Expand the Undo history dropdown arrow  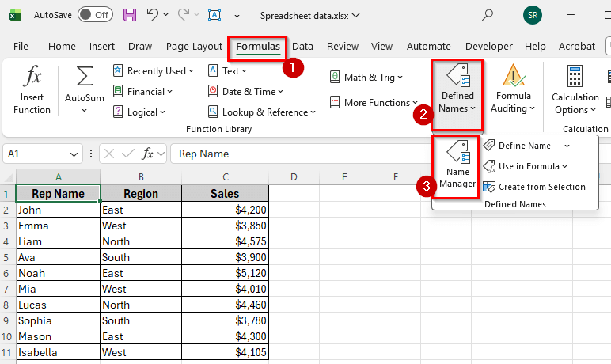tap(166, 15)
